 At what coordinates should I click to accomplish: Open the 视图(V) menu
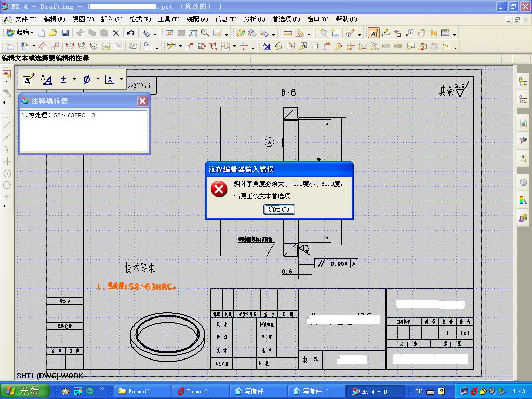click(x=83, y=19)
